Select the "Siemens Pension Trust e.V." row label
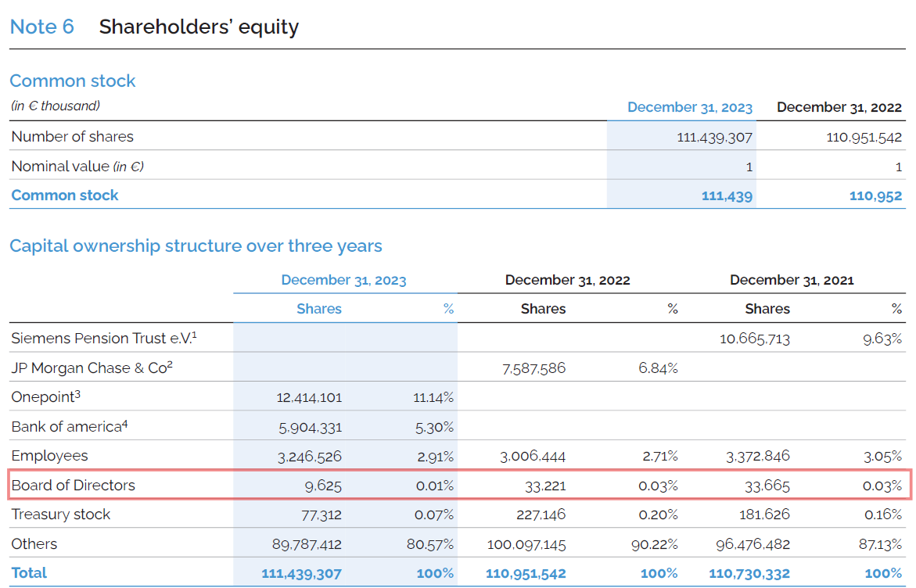Screen dimensions: 916x588 [103, 339]
